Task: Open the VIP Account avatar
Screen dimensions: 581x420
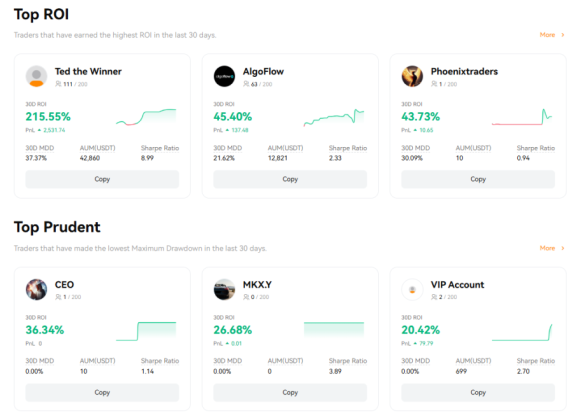Action: click(x=412, y=290)
